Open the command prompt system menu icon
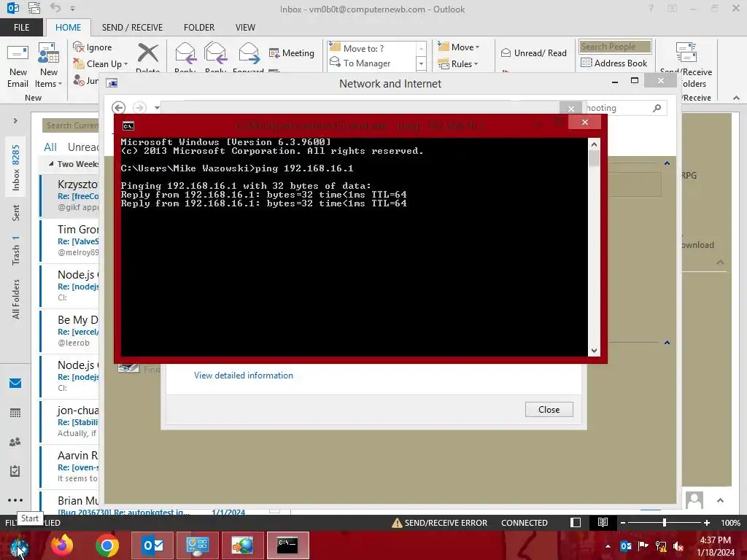The height and width of the screenshot is (560, 747). click(x=128, y=126)
